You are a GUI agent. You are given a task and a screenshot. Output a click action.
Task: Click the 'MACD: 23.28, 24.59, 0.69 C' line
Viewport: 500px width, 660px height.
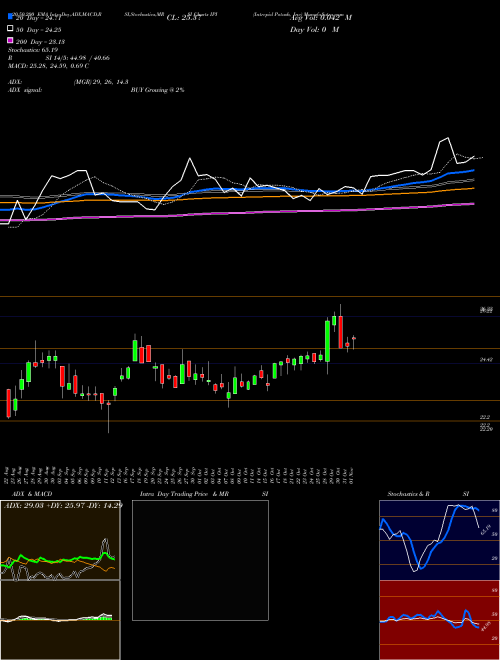click(48, 66)
